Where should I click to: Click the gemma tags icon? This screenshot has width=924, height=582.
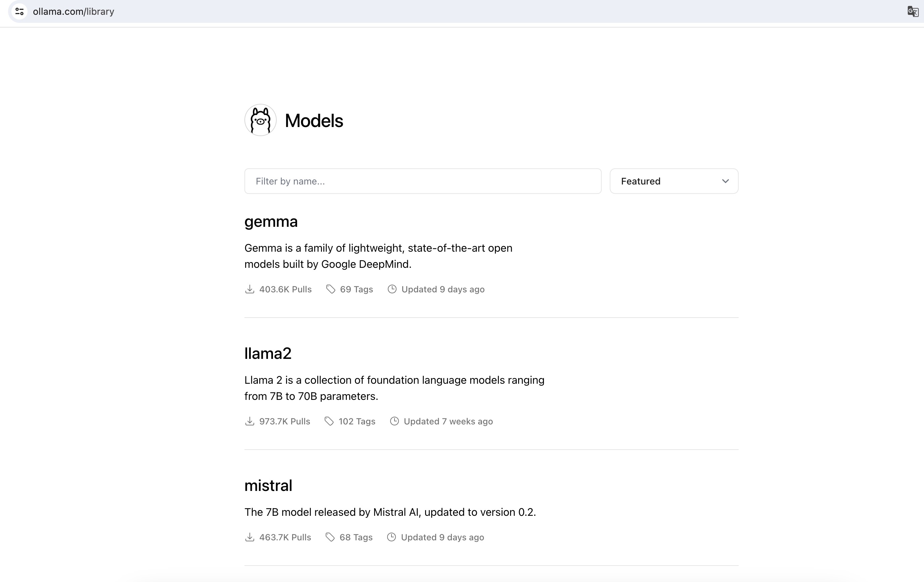[x=330, y=289]
